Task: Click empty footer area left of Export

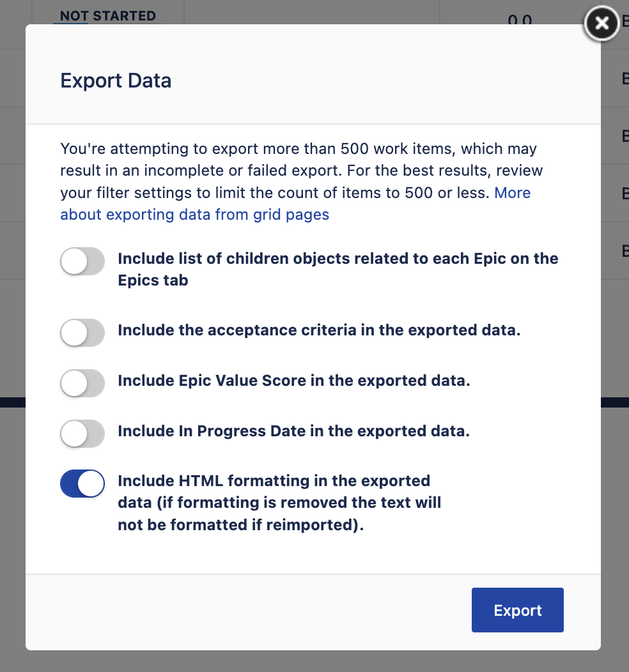Action: click(243, 610)
